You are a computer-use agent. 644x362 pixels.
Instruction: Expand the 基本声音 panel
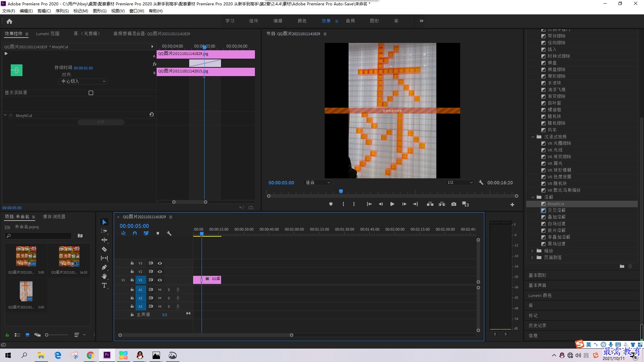(x=538, y=285)
